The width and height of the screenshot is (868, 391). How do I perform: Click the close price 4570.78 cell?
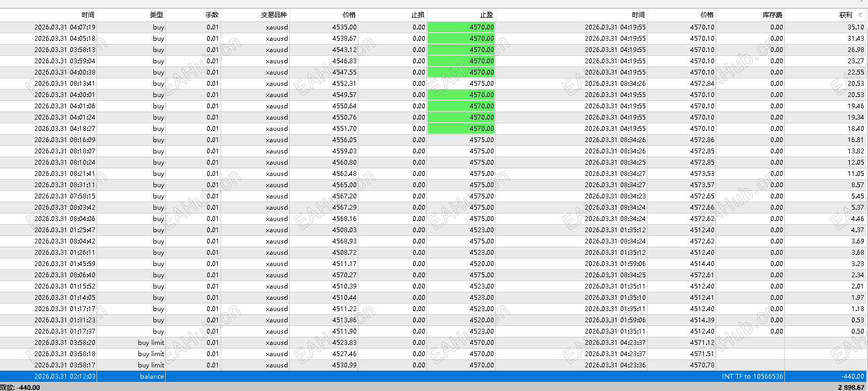tap(702, 365)
